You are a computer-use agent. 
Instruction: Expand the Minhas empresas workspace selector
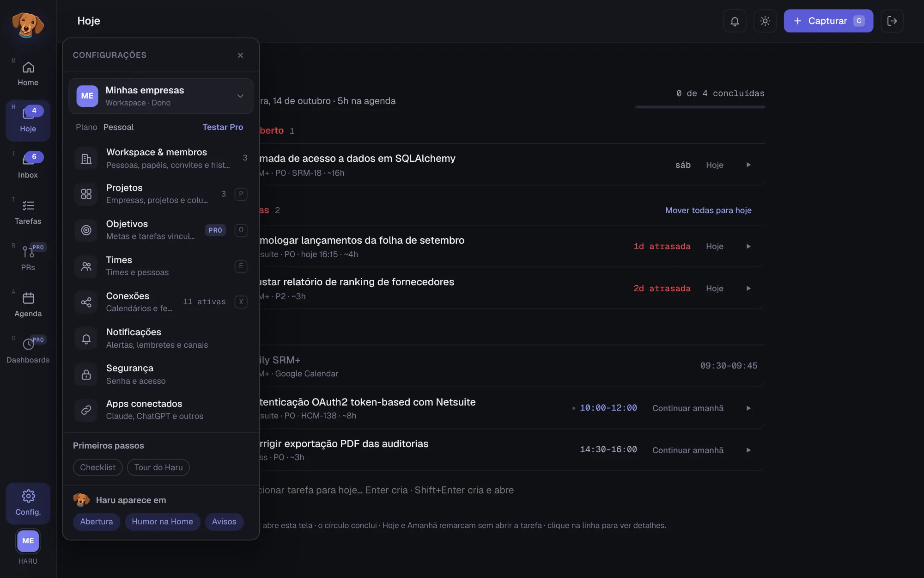point(161,96)
